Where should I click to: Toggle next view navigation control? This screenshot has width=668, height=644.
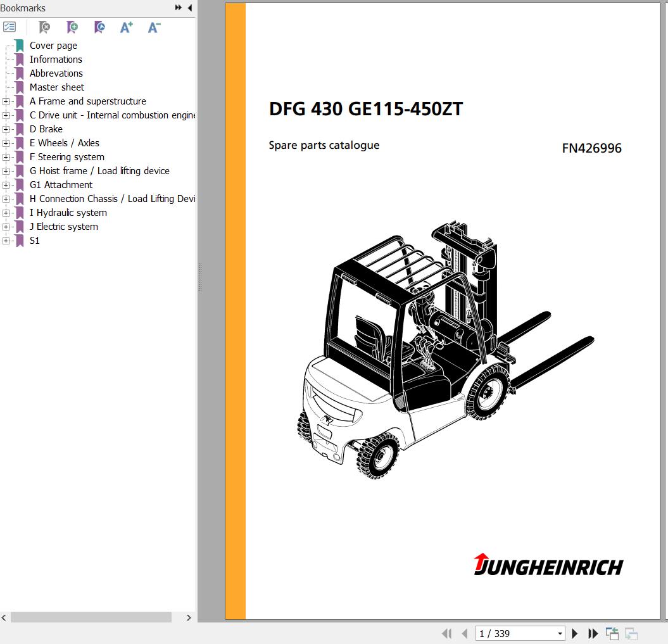point(631,633)
